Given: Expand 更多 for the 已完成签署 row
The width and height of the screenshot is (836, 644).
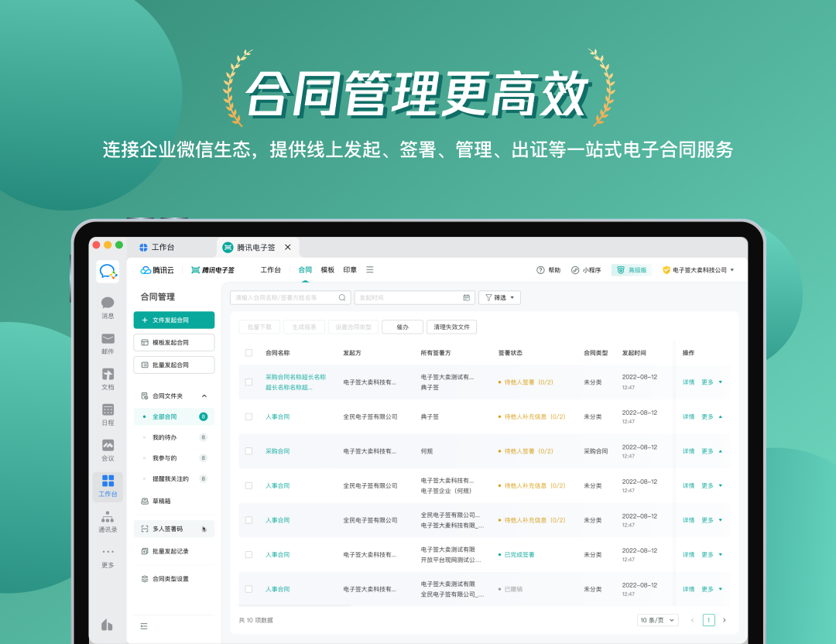Looking at the screenshot, I should tap(712, 555).
